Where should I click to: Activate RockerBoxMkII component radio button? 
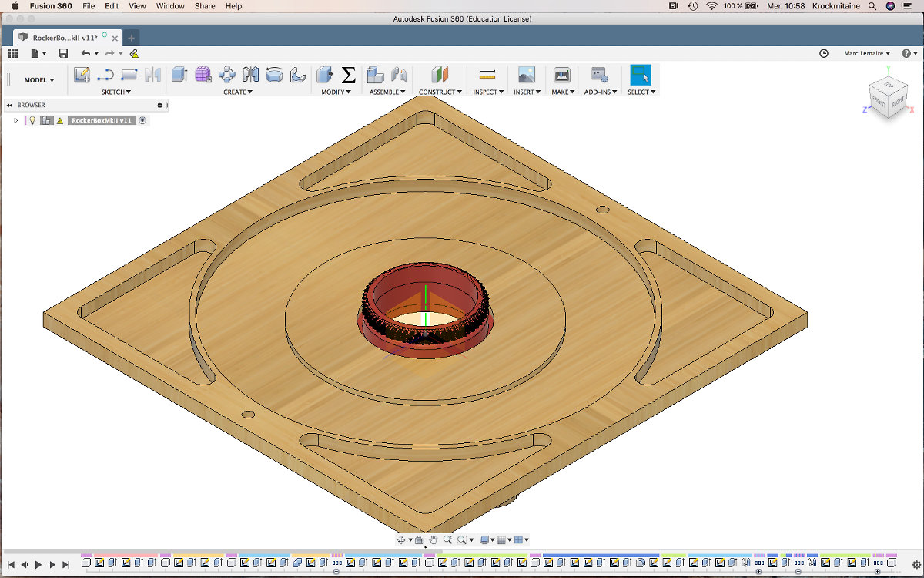click(x=142, y=120)
